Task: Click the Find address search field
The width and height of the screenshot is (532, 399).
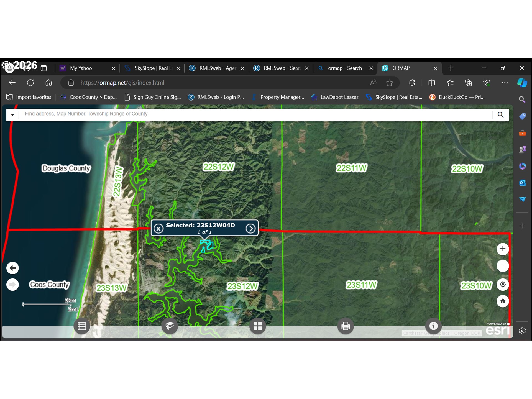Action: (255, 114)
